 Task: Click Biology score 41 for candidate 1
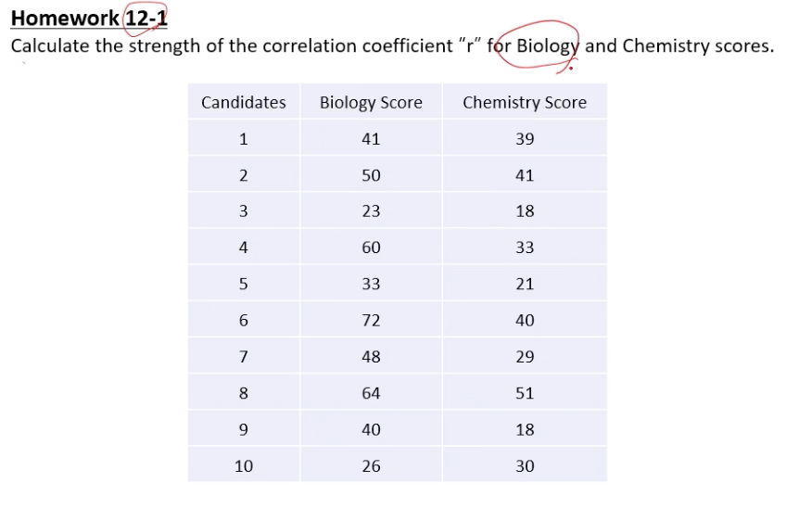click(x=371, y=138)
